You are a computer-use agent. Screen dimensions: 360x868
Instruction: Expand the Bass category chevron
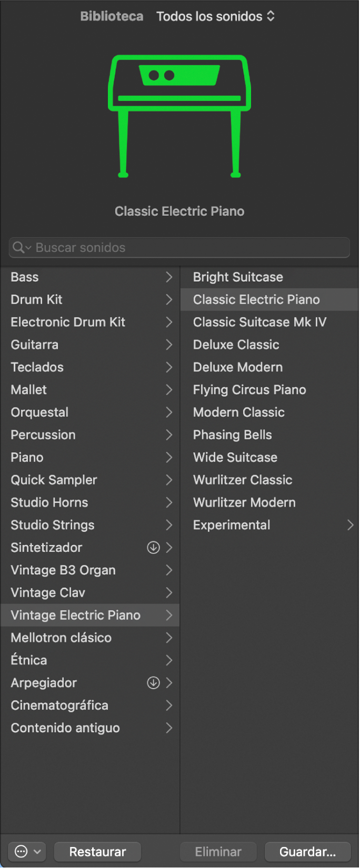tap(169, 277)
